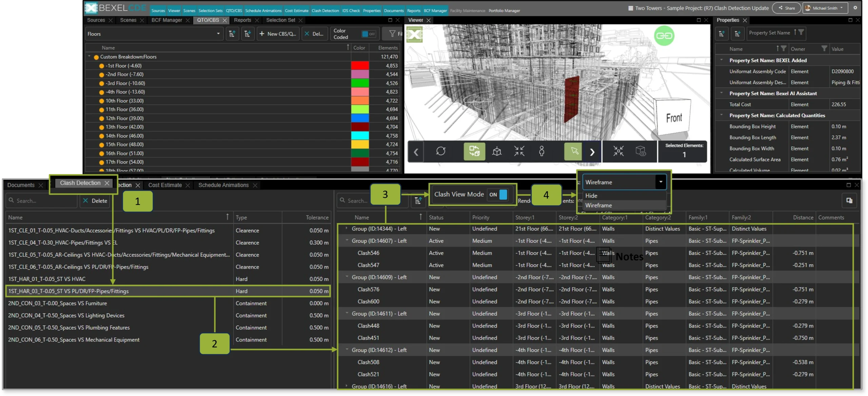Click the export icon at clash results right edge
Viewport: 868px width, 396px height.
tap(849, 200)
